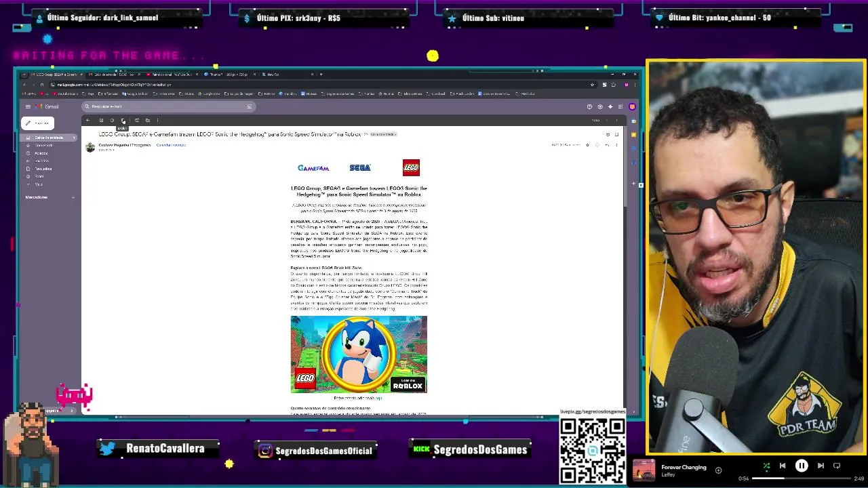Viewport: 868px width, 488px height.
Task: Skip to the next track
Action: pos(821,466)
